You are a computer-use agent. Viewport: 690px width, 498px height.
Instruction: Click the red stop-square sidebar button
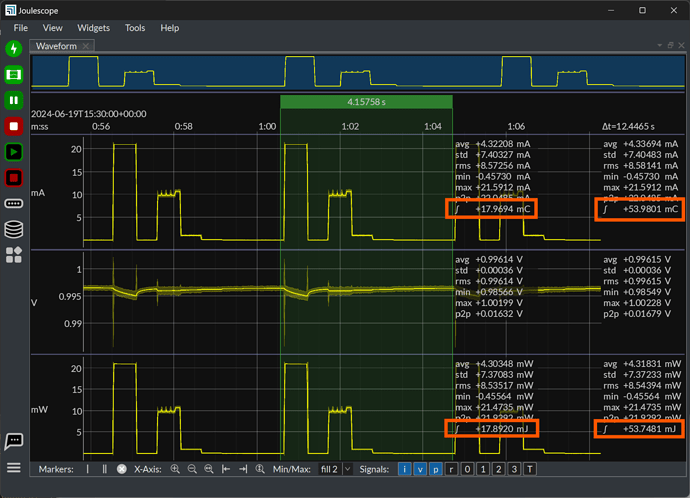tap(14, 126)
